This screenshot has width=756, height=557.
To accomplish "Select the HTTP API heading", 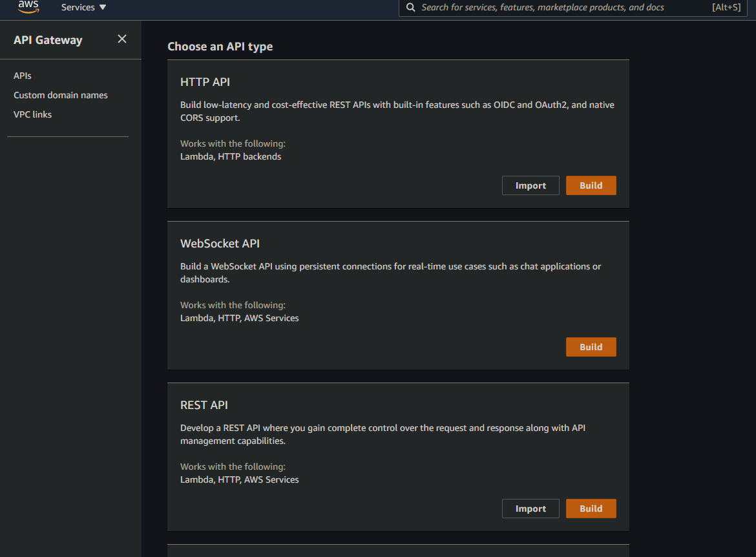I will tap(205, 82).
